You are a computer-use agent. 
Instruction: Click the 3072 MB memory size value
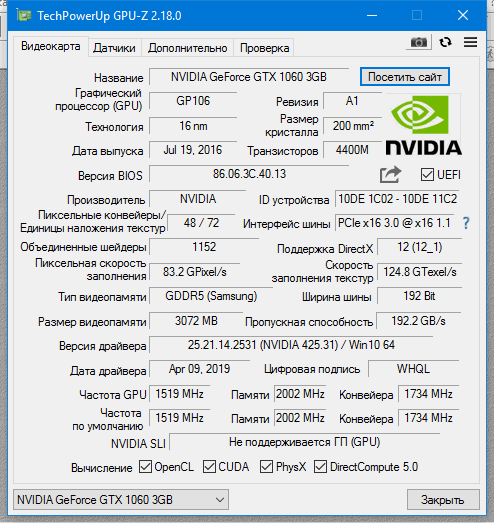196,321
